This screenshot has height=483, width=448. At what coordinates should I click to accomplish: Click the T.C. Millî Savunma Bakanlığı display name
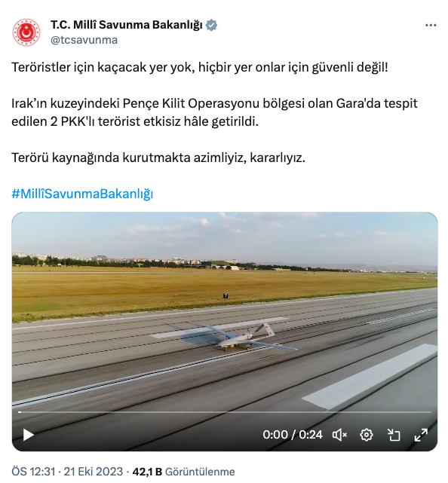click(x=127, y=25)
